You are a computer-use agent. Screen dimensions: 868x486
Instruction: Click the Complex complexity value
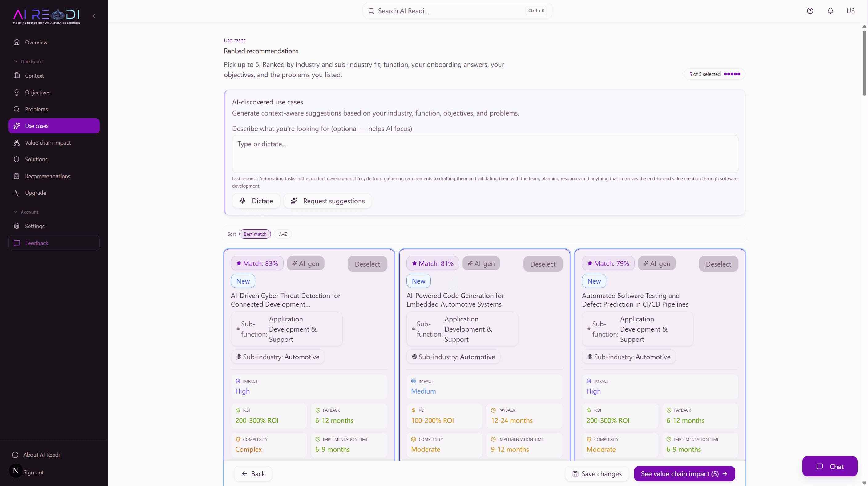coord(248,450)
